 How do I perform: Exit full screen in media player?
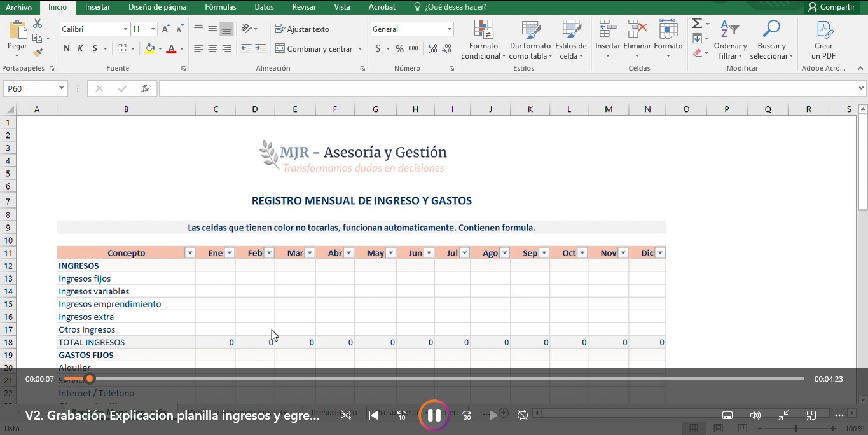pos(783,415)
